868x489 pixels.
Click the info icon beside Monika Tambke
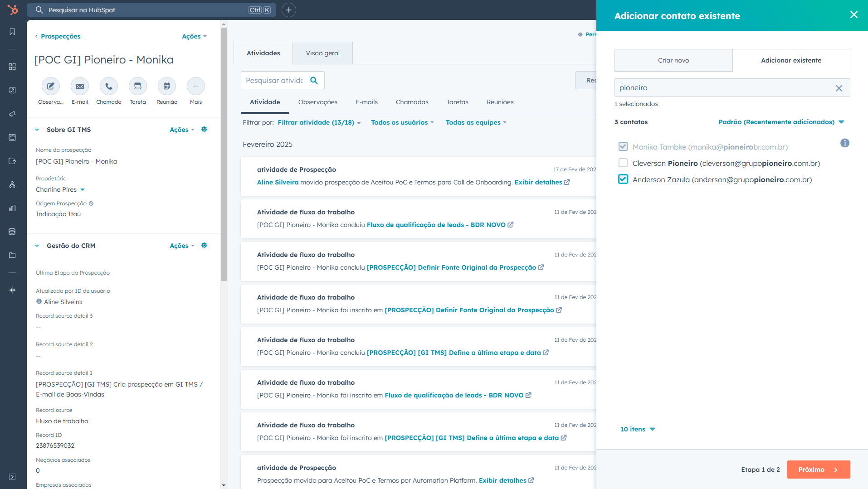pos(844,143)
